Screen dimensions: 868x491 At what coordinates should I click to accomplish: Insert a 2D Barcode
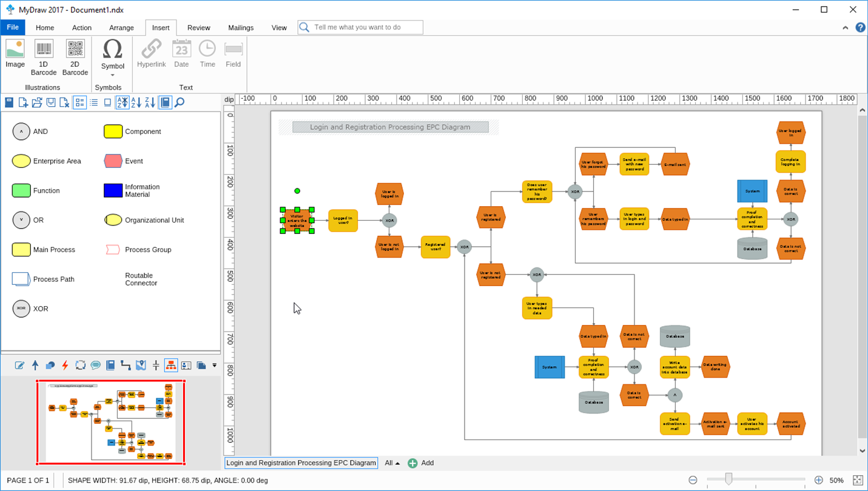75,58
